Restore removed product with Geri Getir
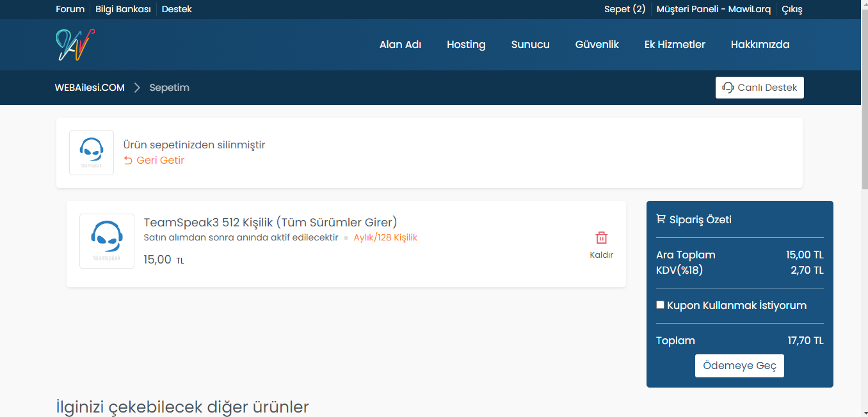Image resolution: width=868 pixels, height=417 pixels. (x=154, y=161)
